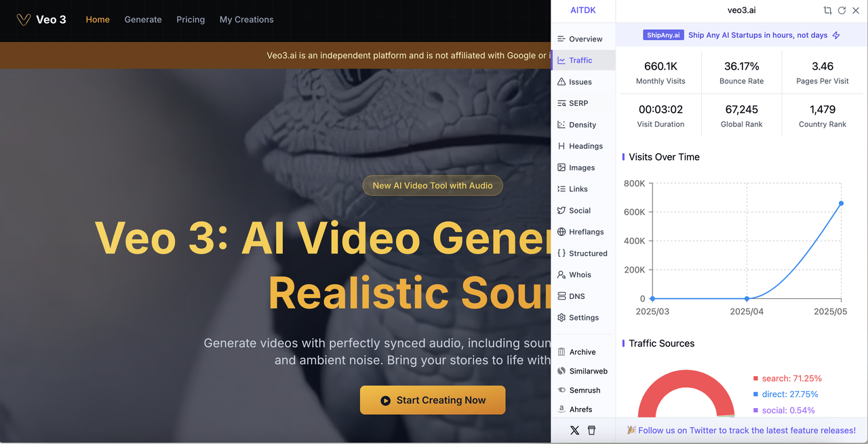The image size is (868, 444).
Task: Switch to the Overview tab
Action: coord(580,39)
